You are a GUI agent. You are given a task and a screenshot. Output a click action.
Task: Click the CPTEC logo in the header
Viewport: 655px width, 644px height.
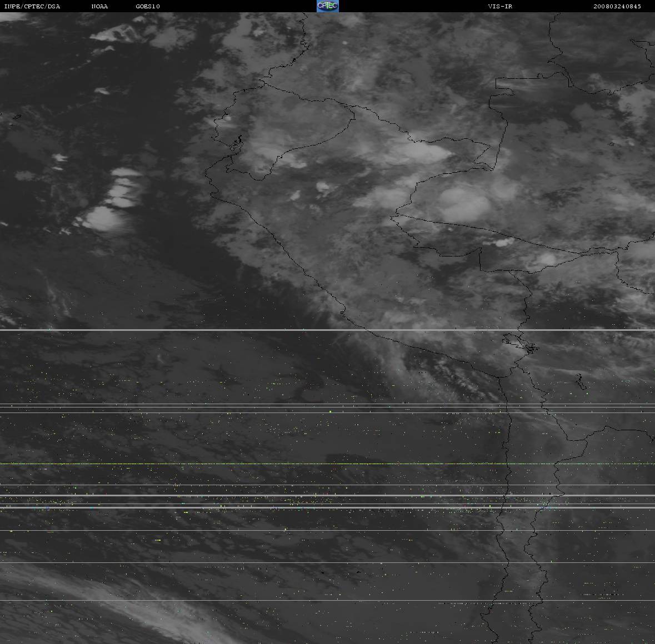(x=328, y=6)
